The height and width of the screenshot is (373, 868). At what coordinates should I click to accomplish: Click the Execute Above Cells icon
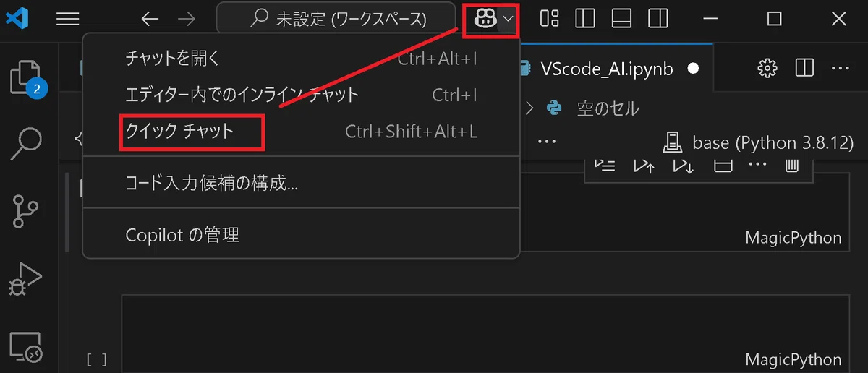point(644,166)
